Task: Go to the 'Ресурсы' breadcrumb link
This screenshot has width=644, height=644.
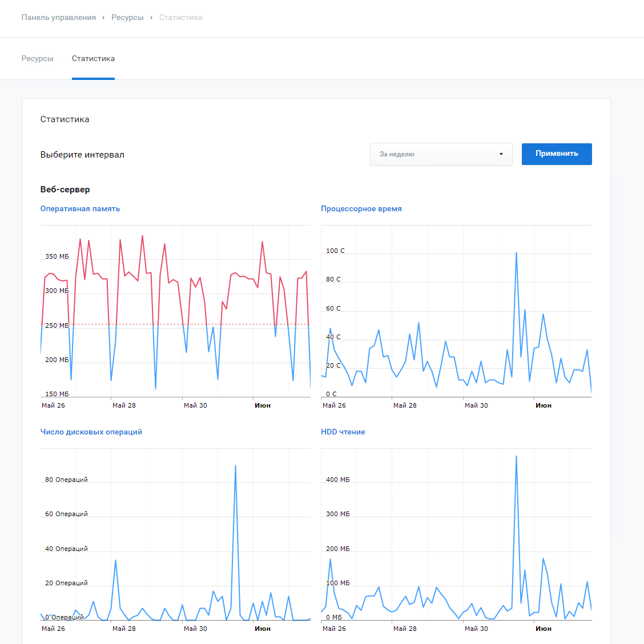Action: click(127, 17)
